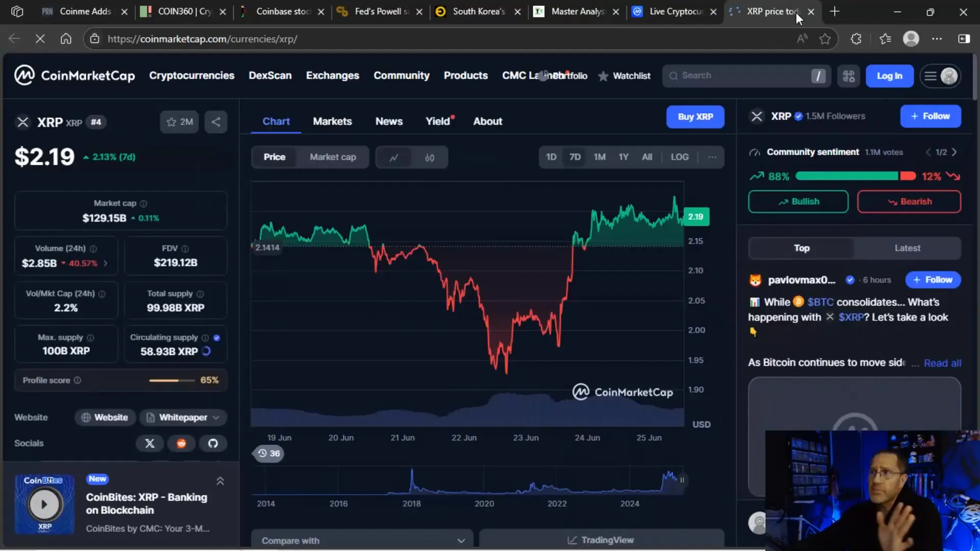The height and width of the screenshot is (551, 980).
Task: Stop page loading in browser
Action: (40, 39)
